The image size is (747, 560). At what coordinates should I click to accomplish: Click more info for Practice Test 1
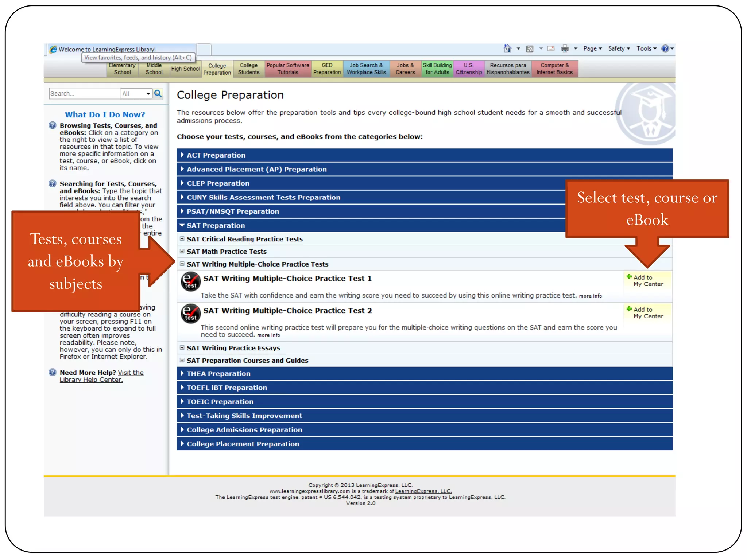(x=590, y=296)
